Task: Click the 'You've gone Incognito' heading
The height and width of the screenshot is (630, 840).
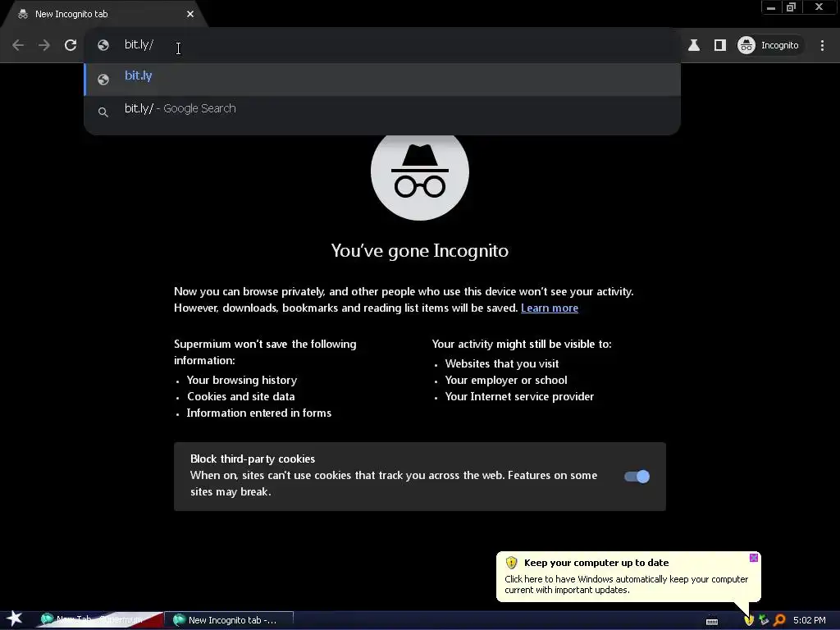Action: pos(419,250)
